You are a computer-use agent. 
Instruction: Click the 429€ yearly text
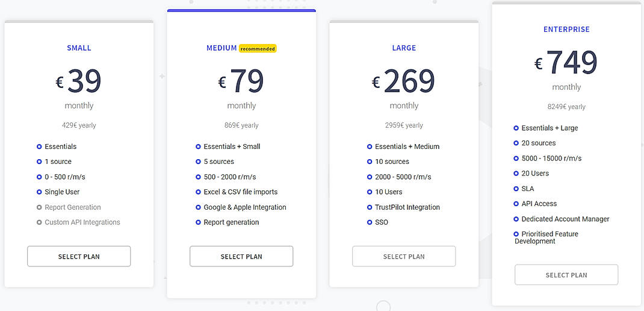pos(79,125)
